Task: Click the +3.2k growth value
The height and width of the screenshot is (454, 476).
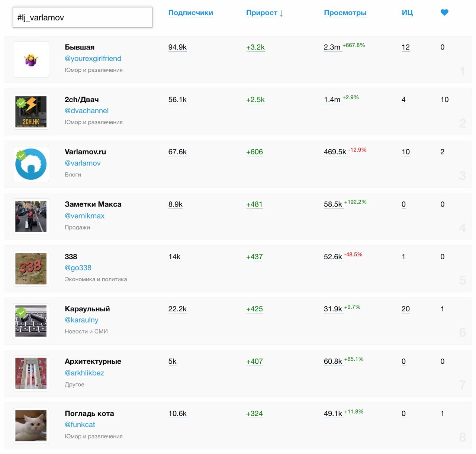Action: (x=255, y=47)
